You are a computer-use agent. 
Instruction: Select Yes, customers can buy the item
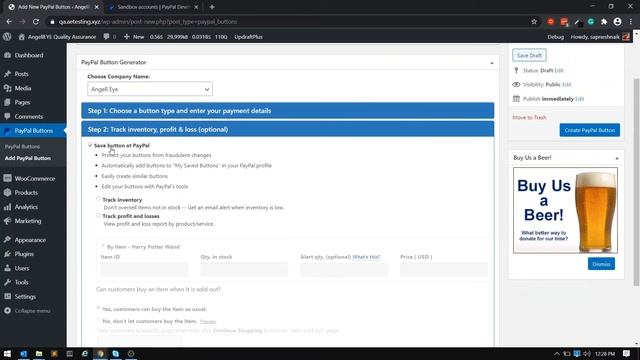pos(98,308)
